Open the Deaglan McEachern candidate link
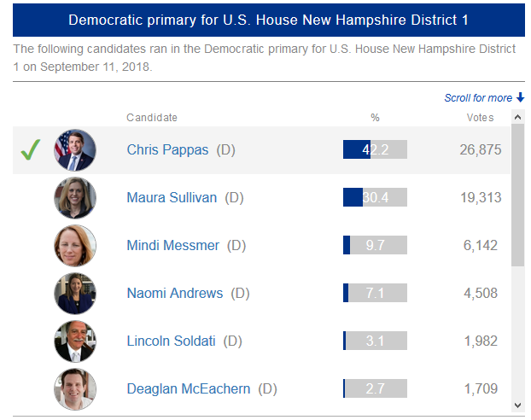Image resolution: width=531 pixels, height=420 pixels. (x=188, y=389)
